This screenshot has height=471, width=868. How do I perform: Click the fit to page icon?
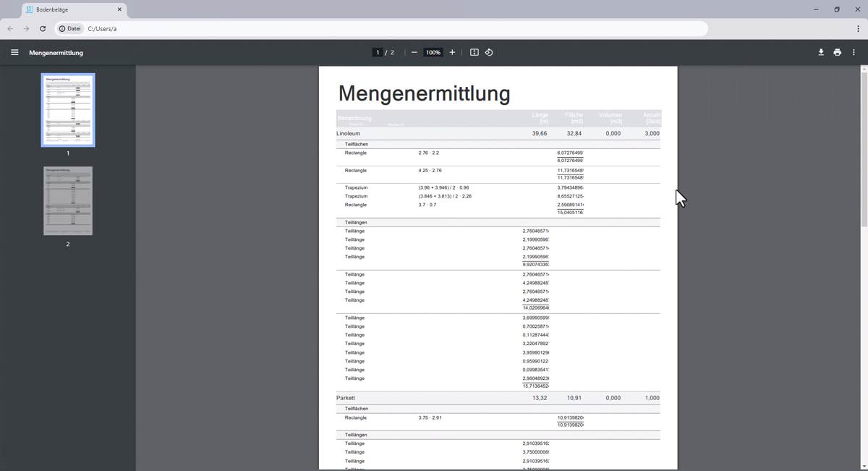click(475, 53)
